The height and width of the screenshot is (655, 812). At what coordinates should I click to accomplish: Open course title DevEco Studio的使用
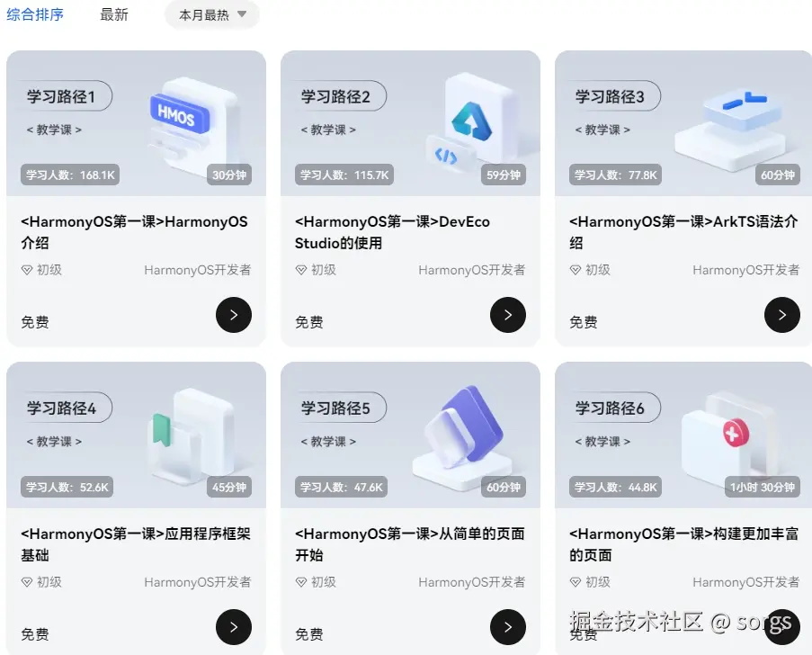(392, 232)
